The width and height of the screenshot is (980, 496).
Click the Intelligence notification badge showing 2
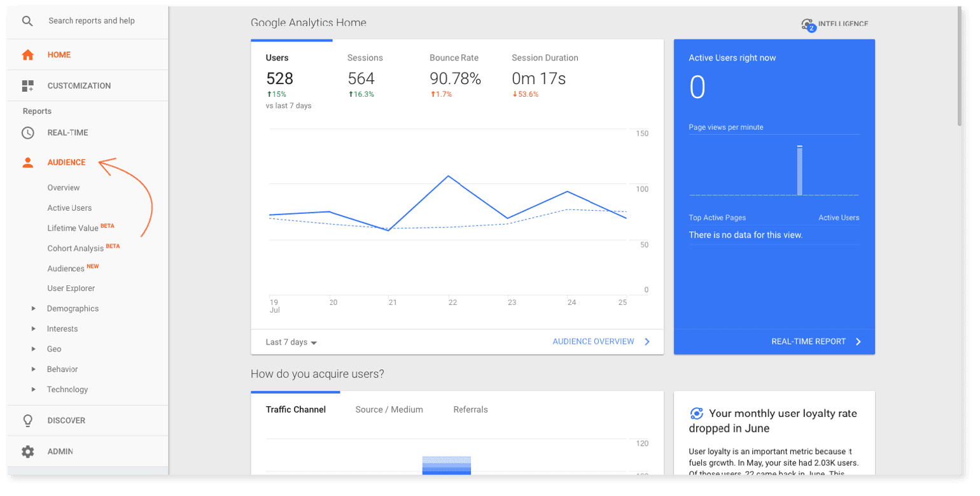click(813, 27)
